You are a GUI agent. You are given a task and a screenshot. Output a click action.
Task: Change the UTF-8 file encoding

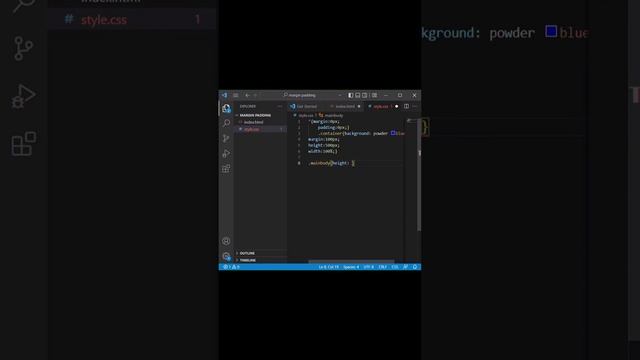pos(369,267)
